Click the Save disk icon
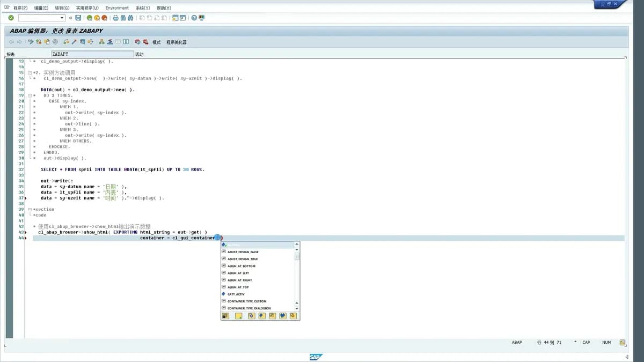Viewport: 644px width, 362px height. (78, 18)
